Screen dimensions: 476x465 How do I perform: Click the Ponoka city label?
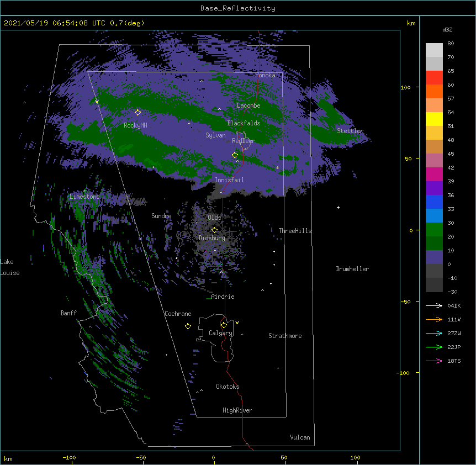265,75
